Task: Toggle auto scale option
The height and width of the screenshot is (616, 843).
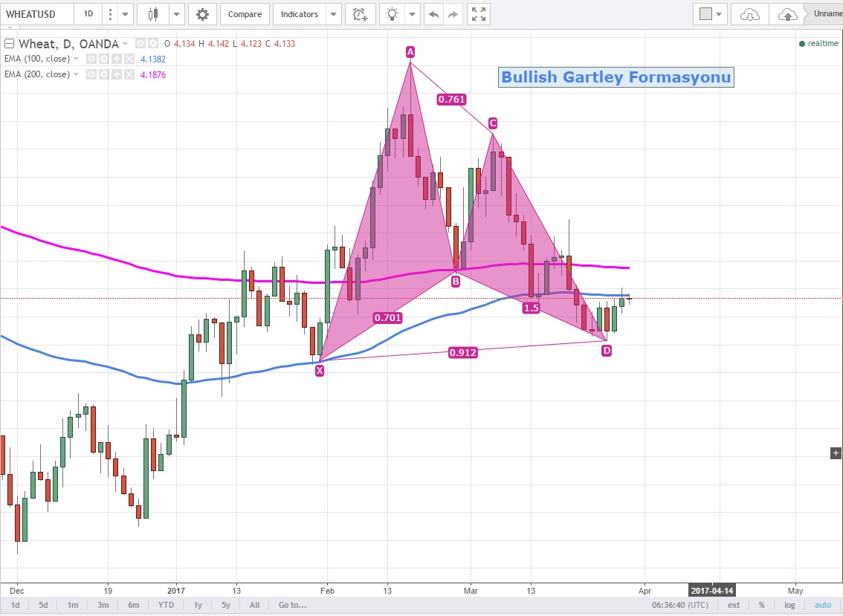Action: coord(822,605)
